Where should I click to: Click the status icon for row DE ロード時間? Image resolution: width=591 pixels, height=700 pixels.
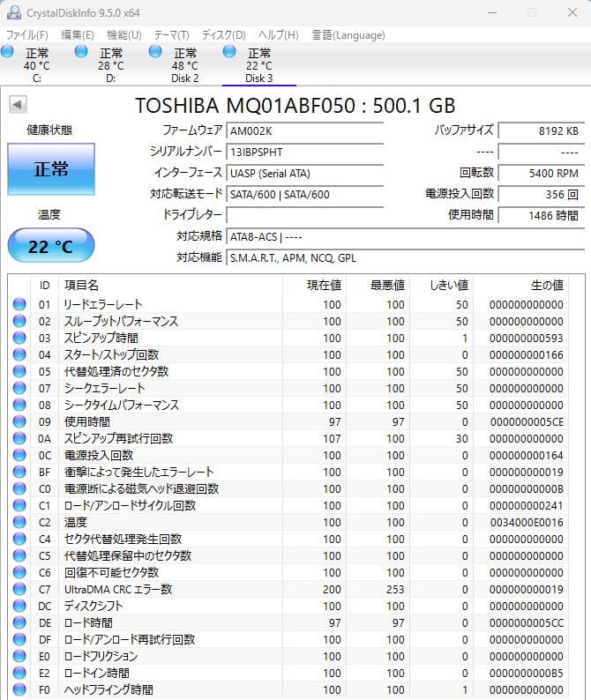pos(19,622)
